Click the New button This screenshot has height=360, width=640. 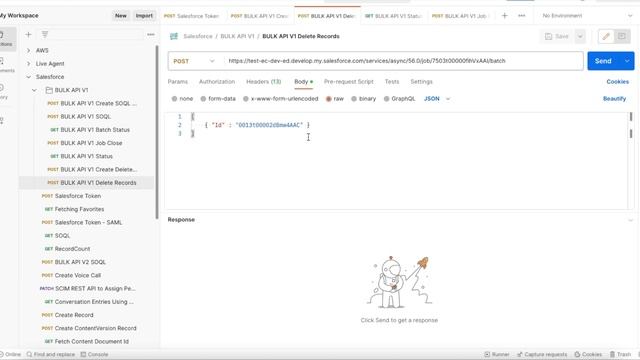click(x=121, y=16)
